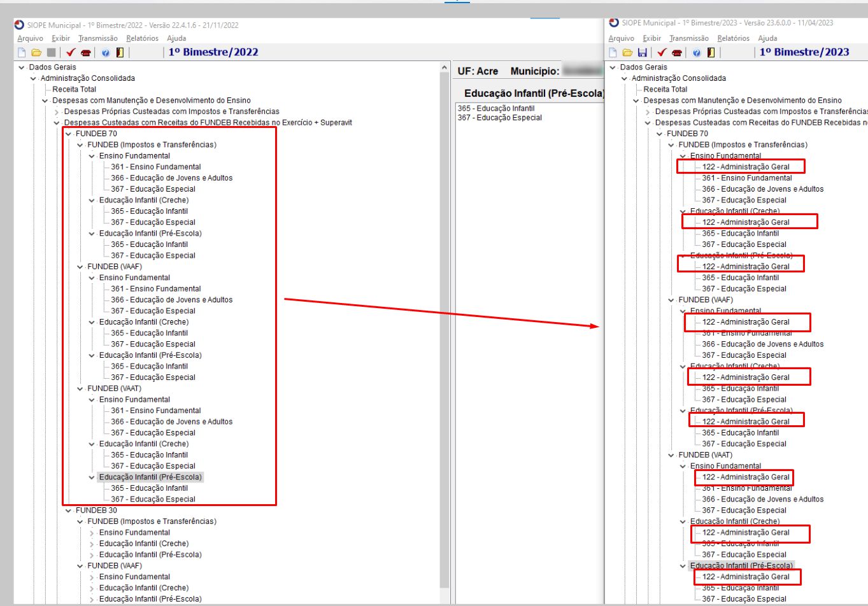Select FUNDEB (VAAF) node in 2023 window
Screen dimensions: 868x606
(x=706, y=300)
